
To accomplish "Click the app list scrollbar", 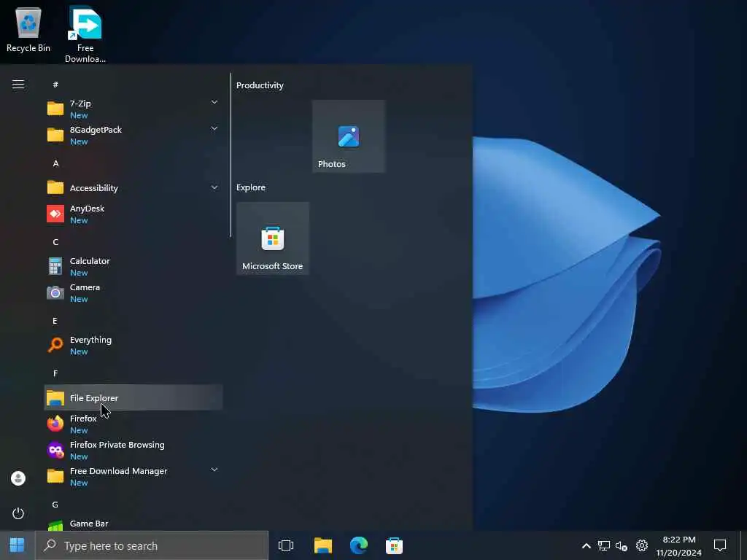I will 231,155.
